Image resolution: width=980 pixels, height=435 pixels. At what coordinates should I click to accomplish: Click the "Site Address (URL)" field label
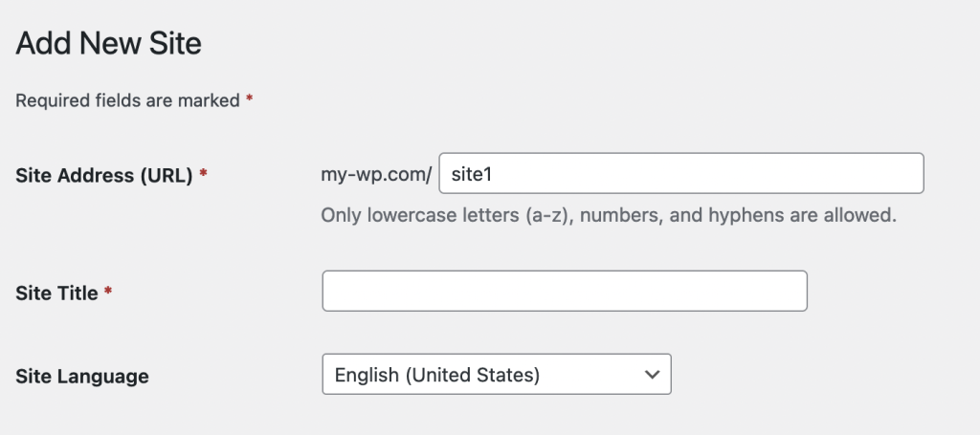tap(104, 176)
